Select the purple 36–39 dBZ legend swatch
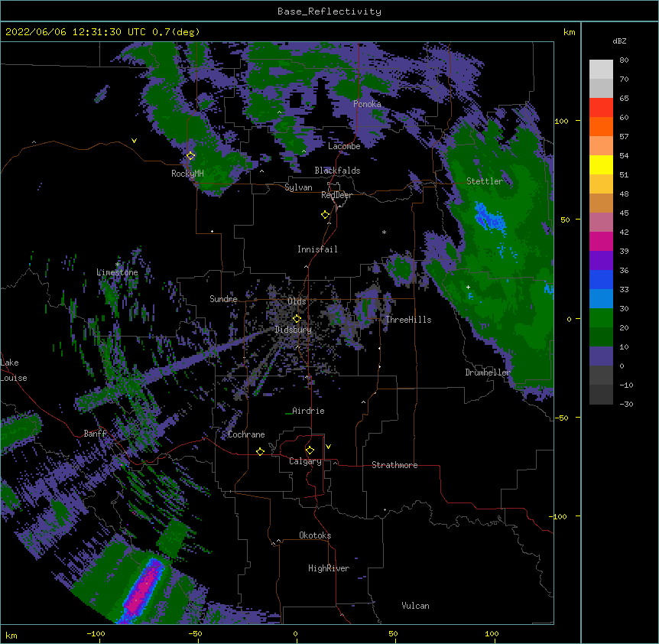The height and width of the screenshot is (644, 659). [601, 261]
